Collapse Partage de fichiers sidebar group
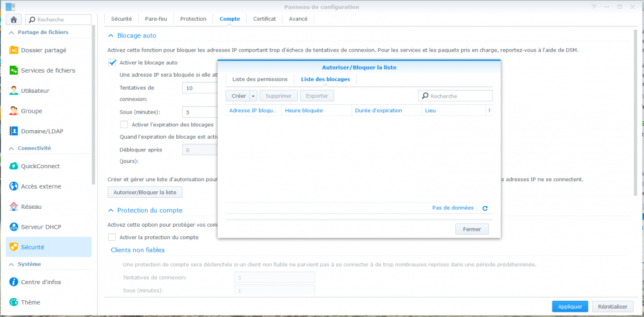 tap(11, 32)
